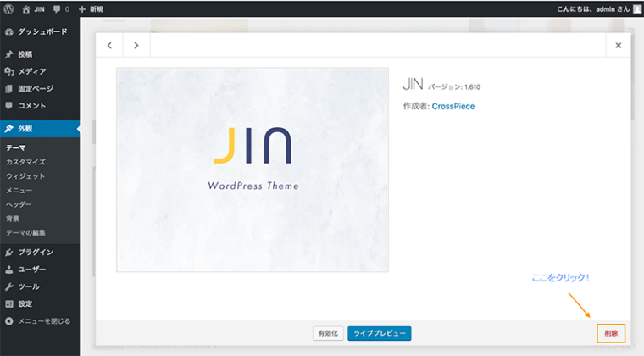Open ウィジェット submenu item
Viewport: 644px width, 356px height.
pos(25,176)
